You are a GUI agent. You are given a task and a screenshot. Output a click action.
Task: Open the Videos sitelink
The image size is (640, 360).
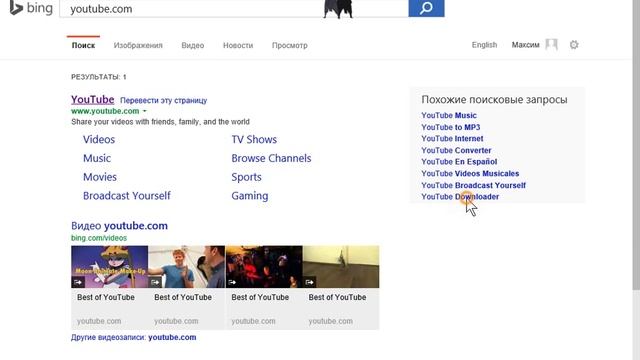[99, 140]
